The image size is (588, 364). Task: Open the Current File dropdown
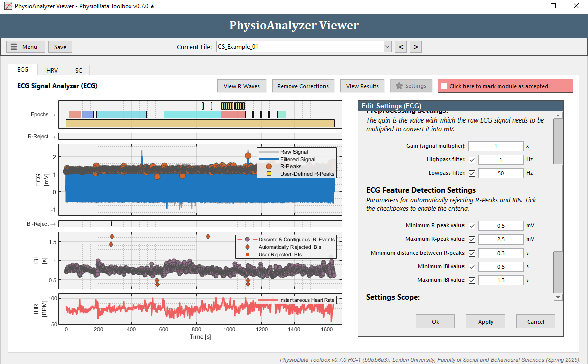(x=304, y=47)
